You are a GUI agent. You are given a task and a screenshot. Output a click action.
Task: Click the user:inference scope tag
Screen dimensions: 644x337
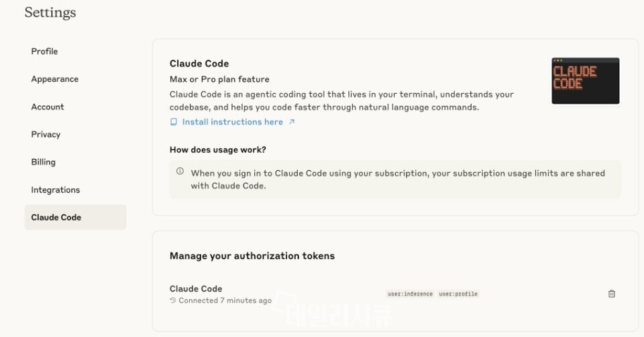coord(410,294)
